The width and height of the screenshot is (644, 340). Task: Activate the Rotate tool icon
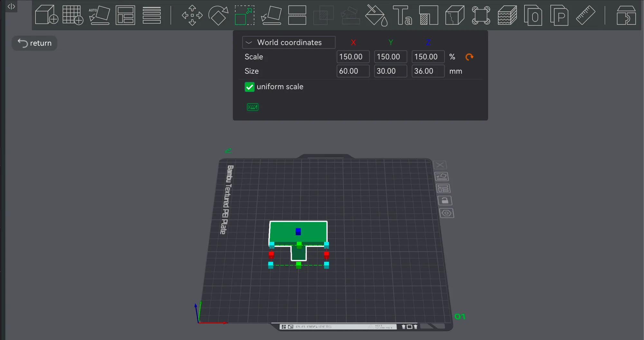[218, 15]
